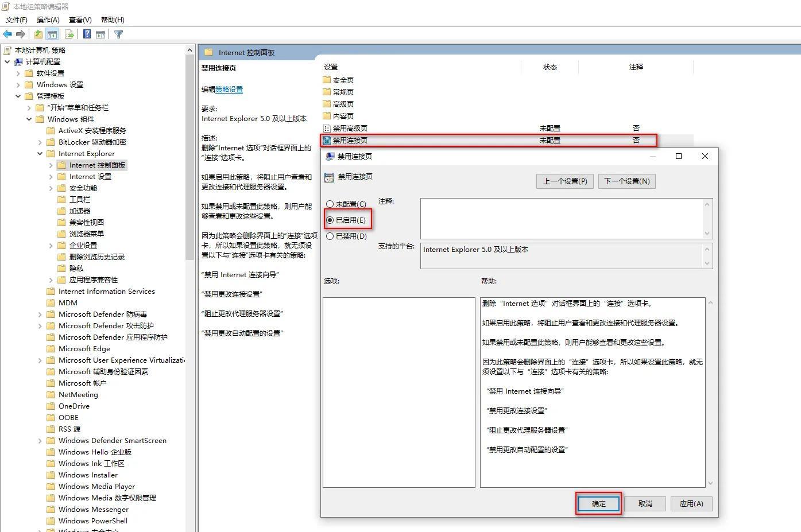Expand the Internet 设置 tree node
This screenshot has height=532, width=801.
coord(51,177)
